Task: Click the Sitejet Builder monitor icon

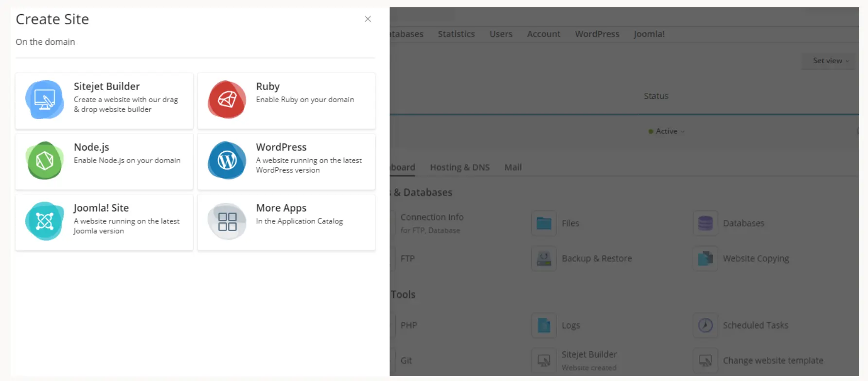Action: click(44, 100)
